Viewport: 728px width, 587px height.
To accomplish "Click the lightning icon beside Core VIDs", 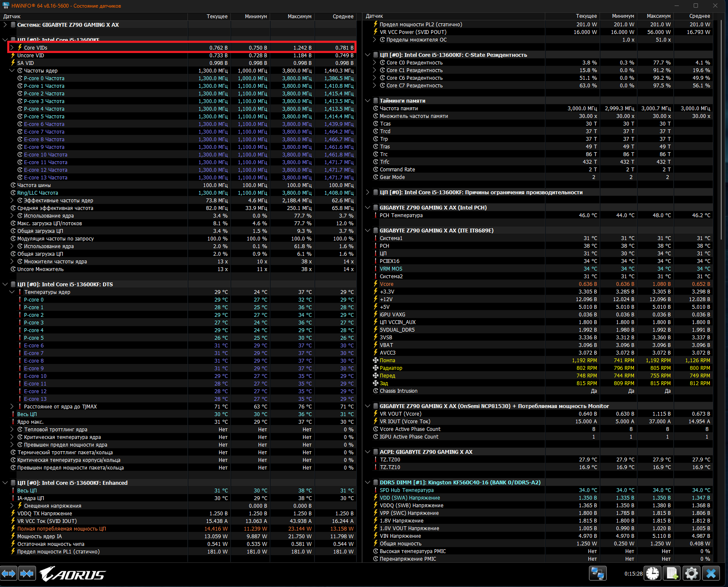I will click(20, 48).
